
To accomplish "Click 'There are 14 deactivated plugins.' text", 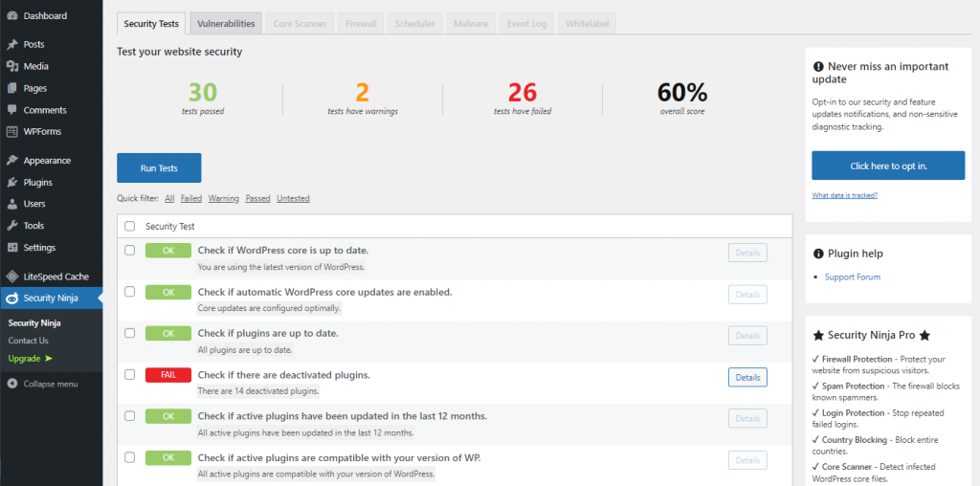I will pos(258,391).
